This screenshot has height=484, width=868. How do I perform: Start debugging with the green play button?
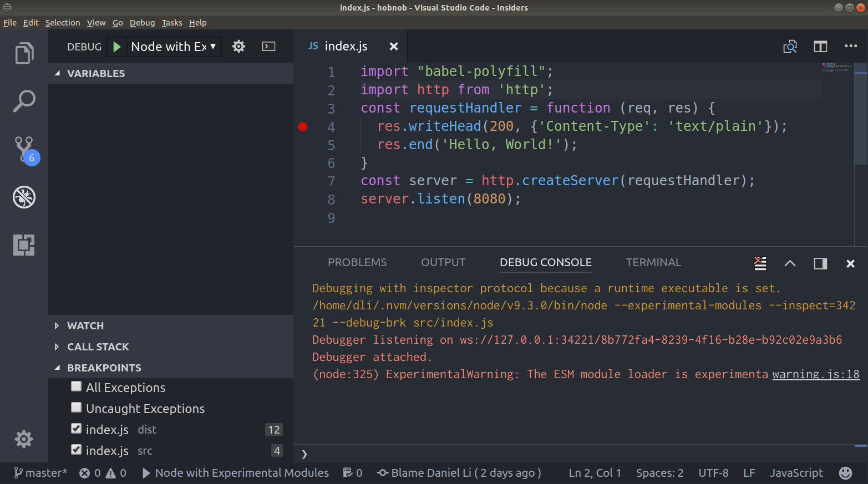(x=117, y=47)
